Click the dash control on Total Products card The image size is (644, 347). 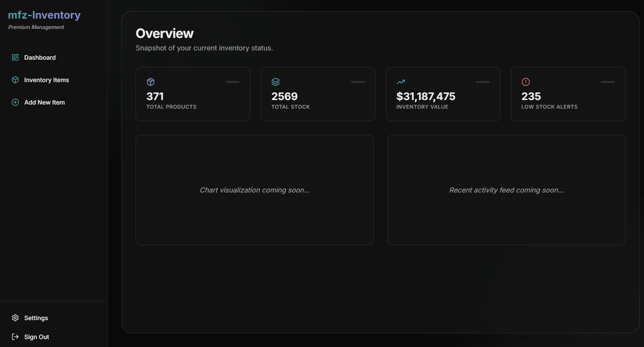pos(232,82)
